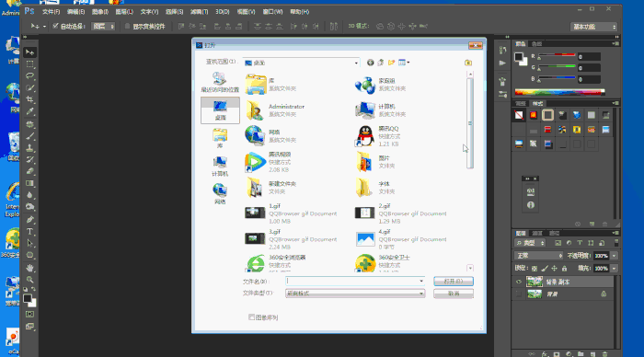644x357 pixels.
Task: Click the 取消 cancel button
Action: 454,294
